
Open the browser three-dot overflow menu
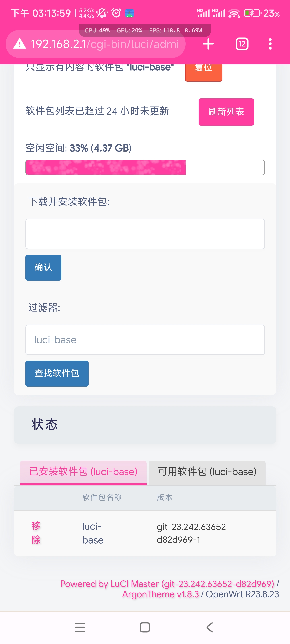point(270,44)
